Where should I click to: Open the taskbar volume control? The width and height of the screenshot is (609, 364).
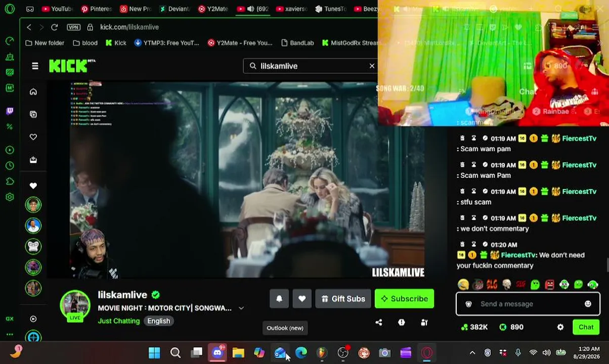pos(547,353)
